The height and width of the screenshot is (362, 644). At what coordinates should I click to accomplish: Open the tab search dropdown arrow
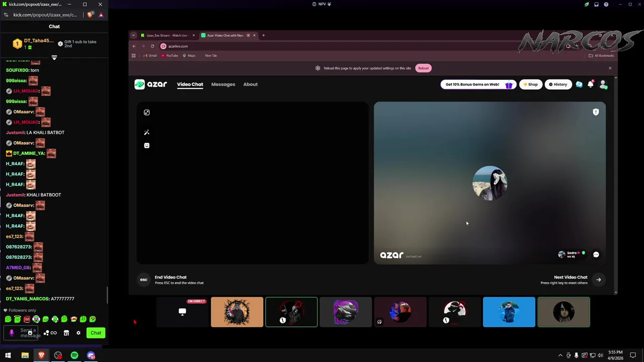[x=133, y=36]
